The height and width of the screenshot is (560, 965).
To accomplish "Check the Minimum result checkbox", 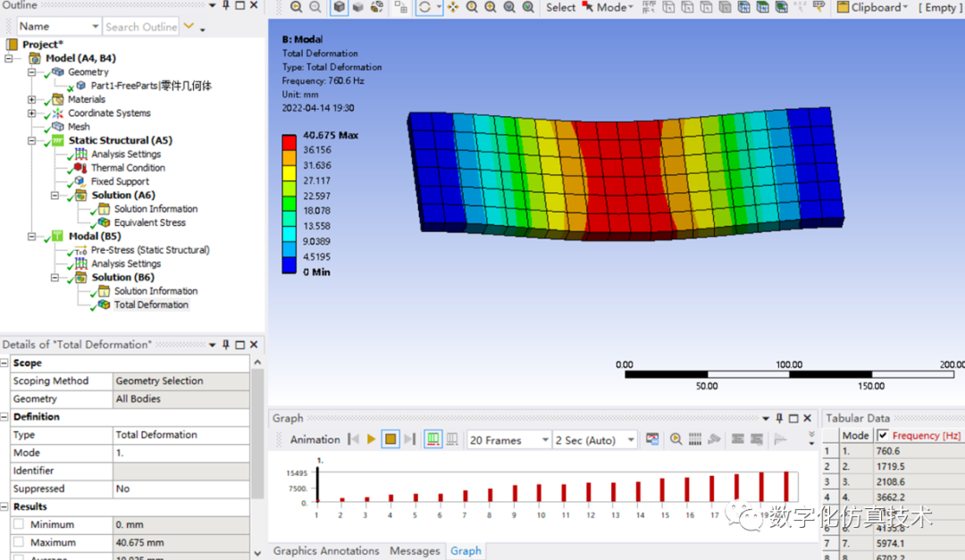I will [19, 524].
